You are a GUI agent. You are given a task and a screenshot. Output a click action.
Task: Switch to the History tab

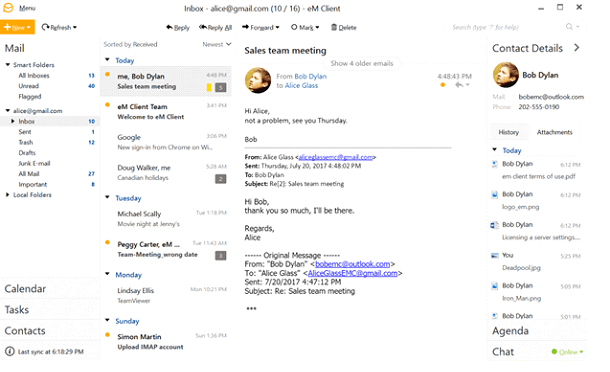509,132
